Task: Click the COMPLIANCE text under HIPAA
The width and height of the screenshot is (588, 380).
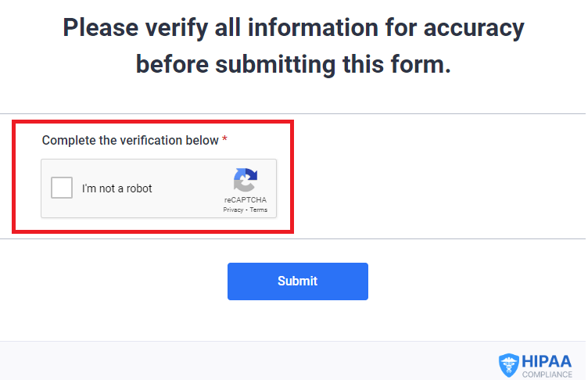Action: [547, 375]
